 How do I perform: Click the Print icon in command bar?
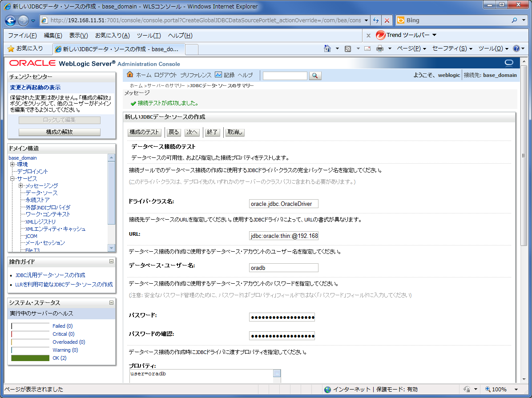(380, 48)
